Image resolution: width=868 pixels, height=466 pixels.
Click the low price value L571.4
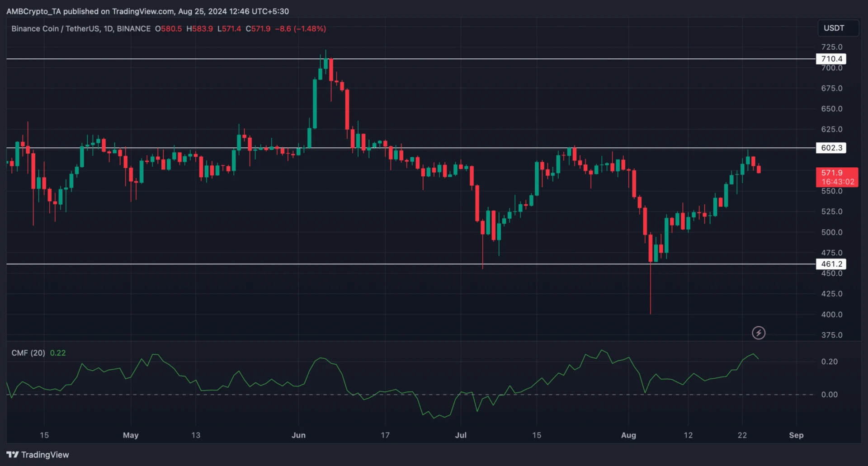pos(229,28)
